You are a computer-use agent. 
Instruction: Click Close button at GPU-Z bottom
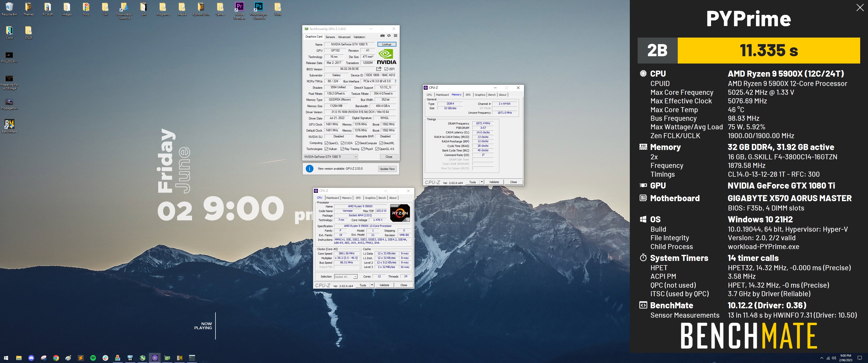coord(389,157)
